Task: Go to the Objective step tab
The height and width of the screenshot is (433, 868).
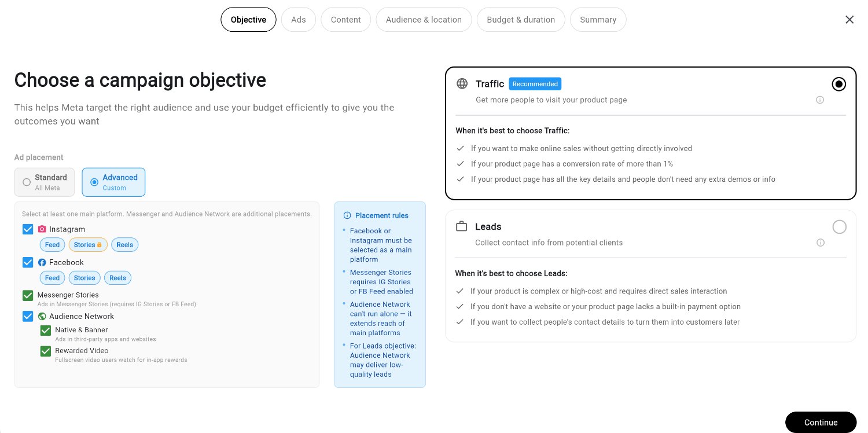Action: (248, 20)
